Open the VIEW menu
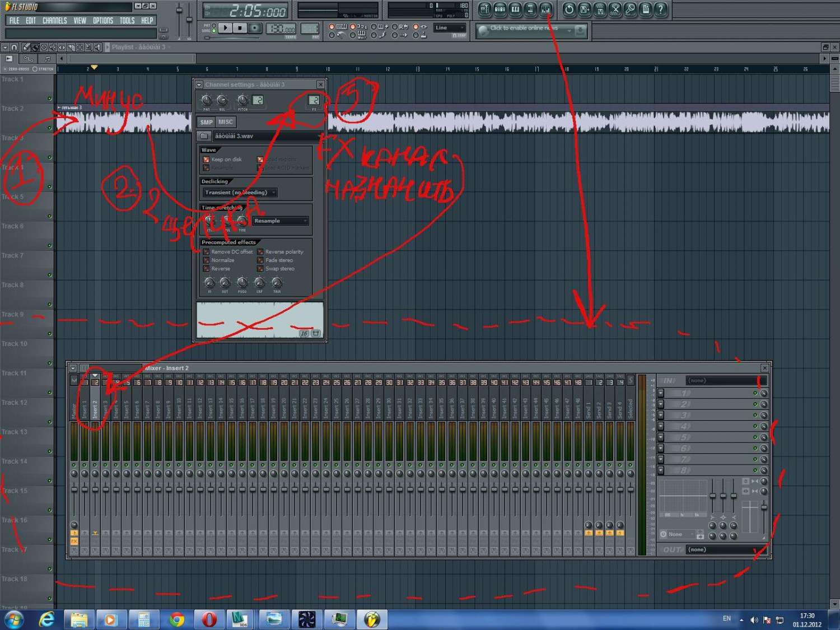 [x=80, y=21]
